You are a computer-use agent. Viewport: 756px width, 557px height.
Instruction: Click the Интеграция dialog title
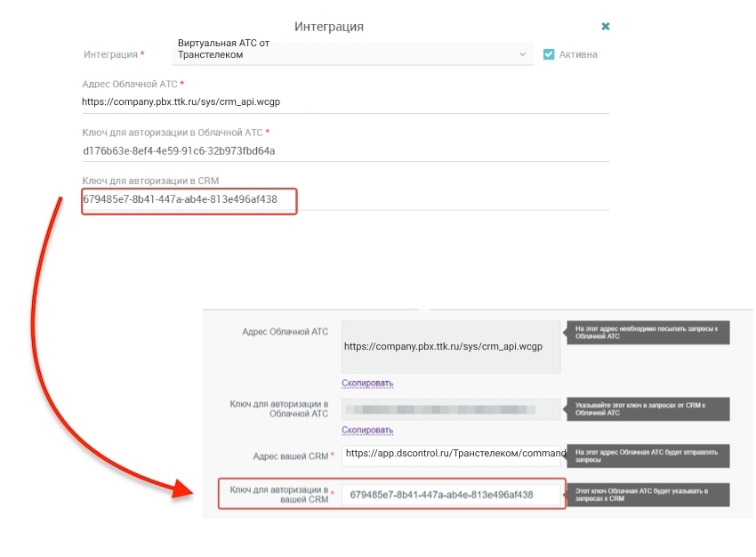click(328, 27)
